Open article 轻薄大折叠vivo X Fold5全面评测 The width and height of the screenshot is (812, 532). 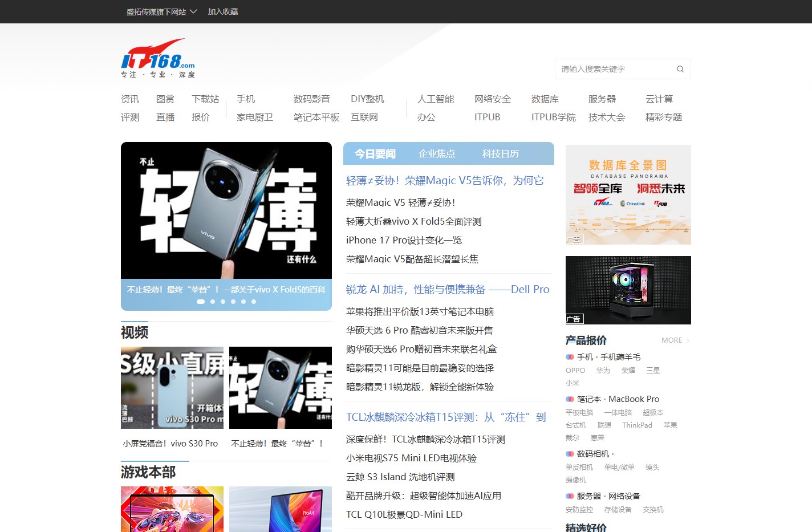click(x=414, y=222)
